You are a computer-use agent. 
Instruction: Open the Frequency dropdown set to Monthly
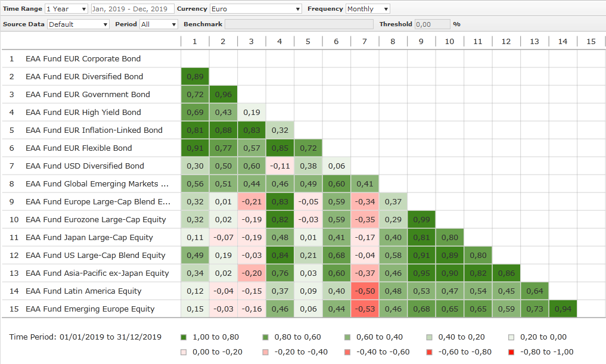[x=368, y=9]
